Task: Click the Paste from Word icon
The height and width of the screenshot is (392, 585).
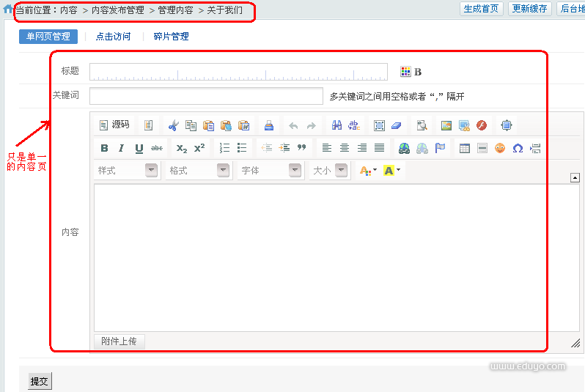Action: tap(243, 125)
